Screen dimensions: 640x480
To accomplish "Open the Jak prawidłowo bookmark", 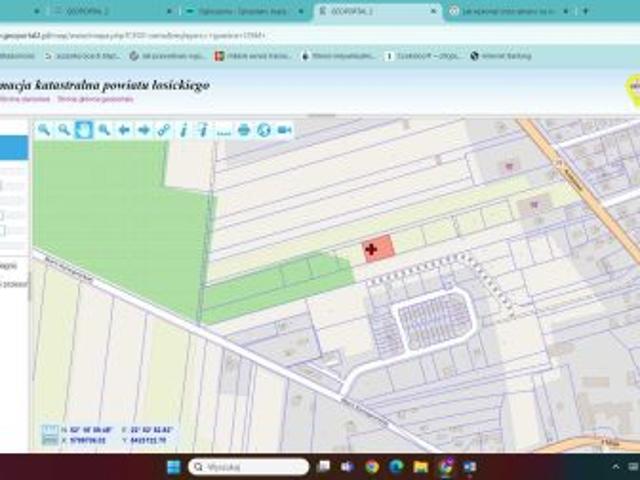I will (x=167, y=56).
